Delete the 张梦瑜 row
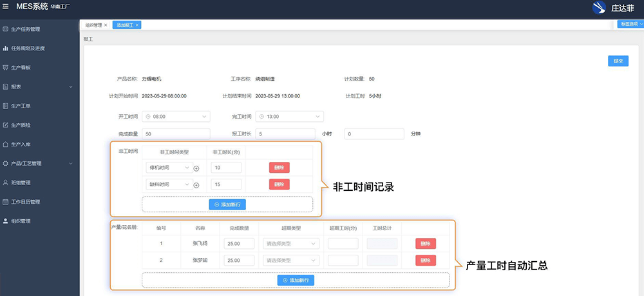 [426, 261]
